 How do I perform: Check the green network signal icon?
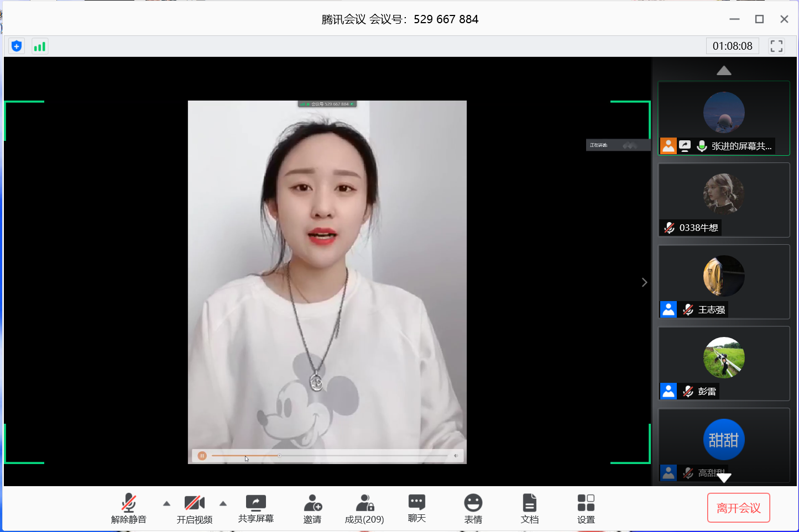click(x=39, y=46)
